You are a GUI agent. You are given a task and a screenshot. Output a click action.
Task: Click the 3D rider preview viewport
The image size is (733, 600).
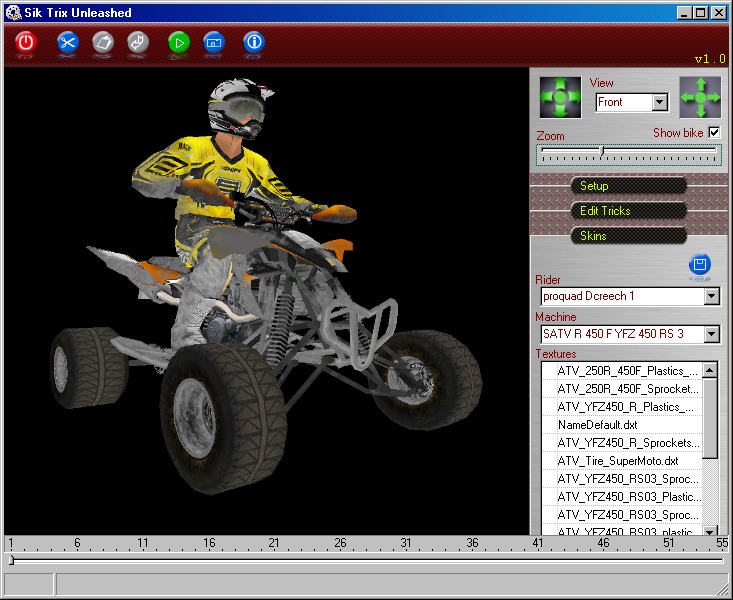click(x=266, y=301)
